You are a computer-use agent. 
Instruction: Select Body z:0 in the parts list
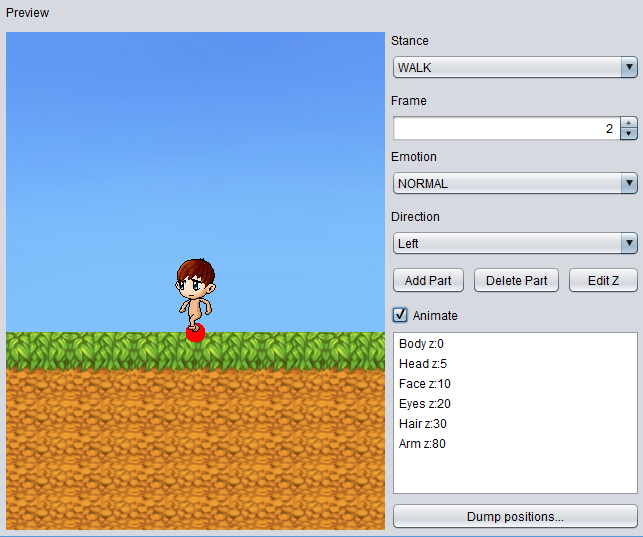[421, 344]
